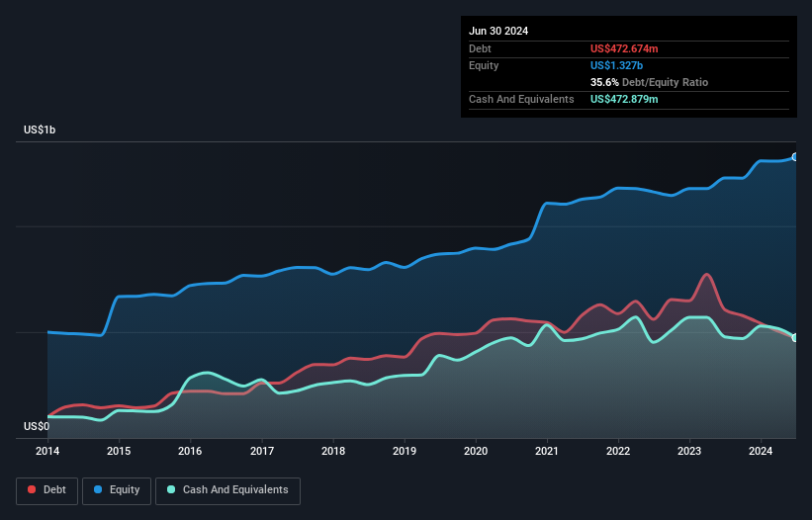Click the Equity data point marker at Jun 2024
The image size is (812, 520).
pos(795,157)
